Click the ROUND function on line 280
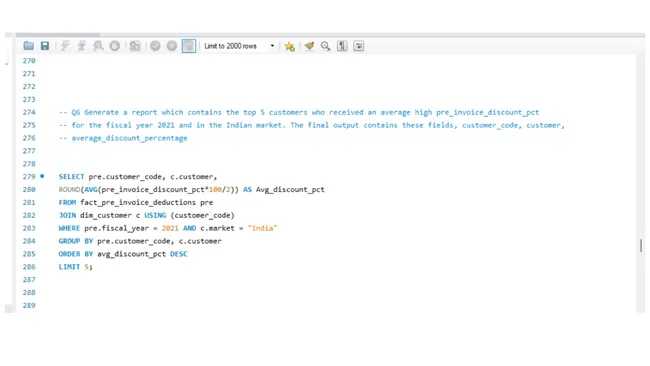The image size is (650, 366). pos(69,189)
